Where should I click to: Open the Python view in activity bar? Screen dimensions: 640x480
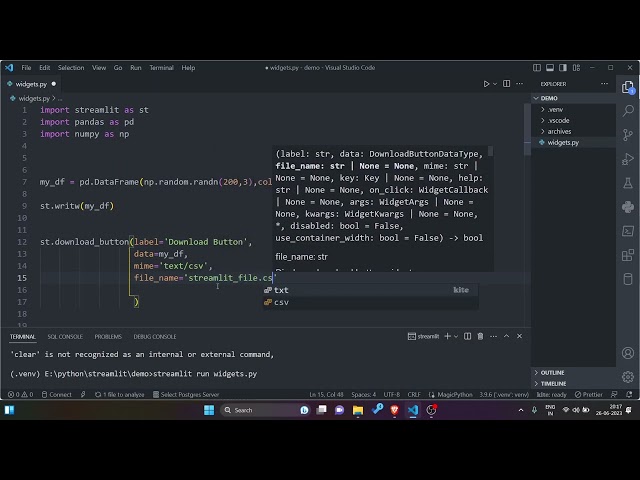pos(628,207)
